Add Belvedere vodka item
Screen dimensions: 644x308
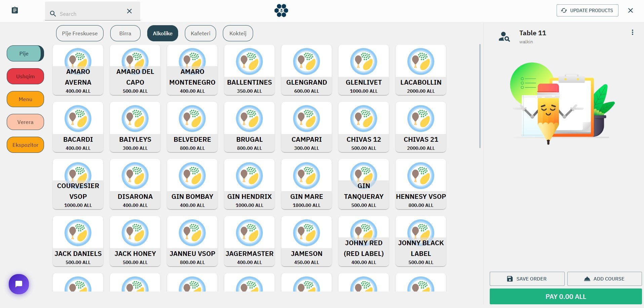[x=192, y=127]
